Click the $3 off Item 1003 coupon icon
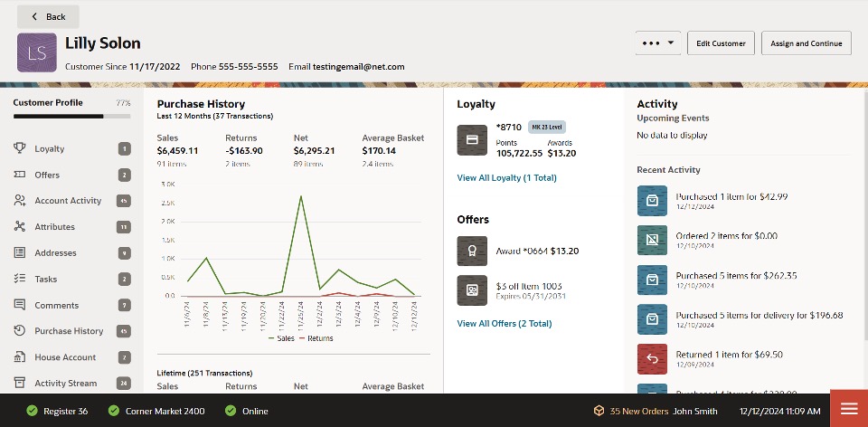Image resolution: width=868 pixels, height=427 pixels. tap(473, 290)
